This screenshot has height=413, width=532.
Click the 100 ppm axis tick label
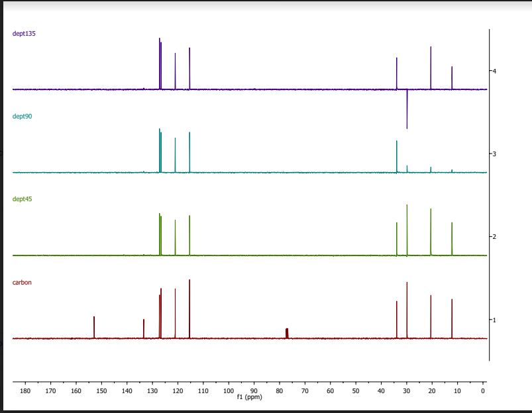229,391
